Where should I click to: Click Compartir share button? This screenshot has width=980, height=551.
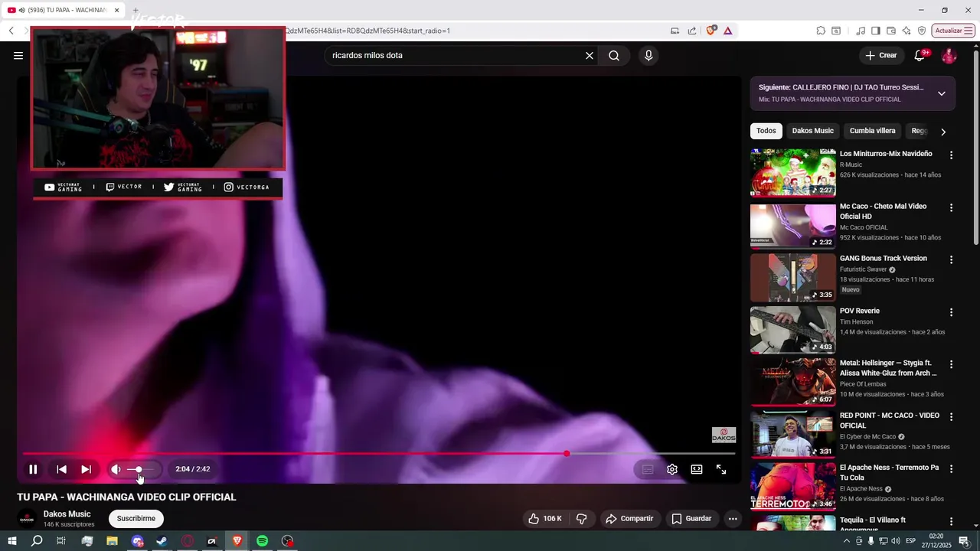click(x=629, y=519)
